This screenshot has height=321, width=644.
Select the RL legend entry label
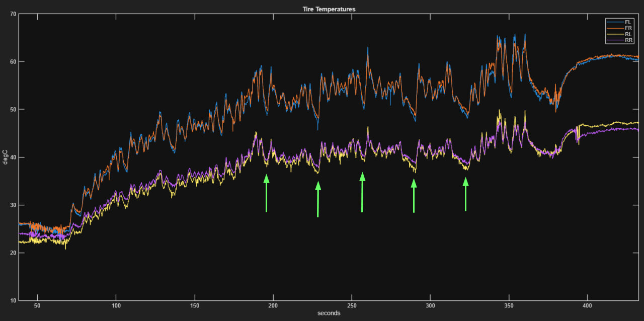628,34
